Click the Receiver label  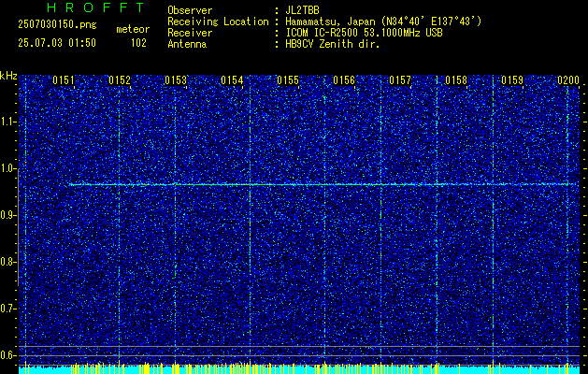190,33
